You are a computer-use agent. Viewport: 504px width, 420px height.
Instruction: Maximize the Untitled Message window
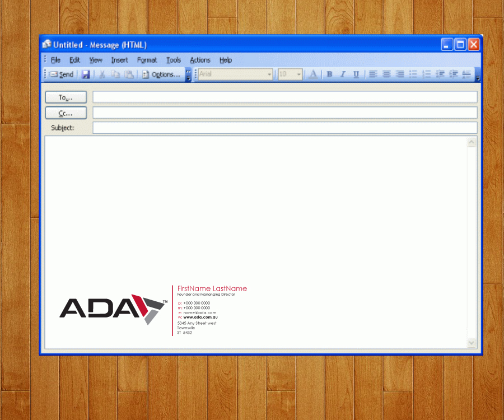coord(460,44)
